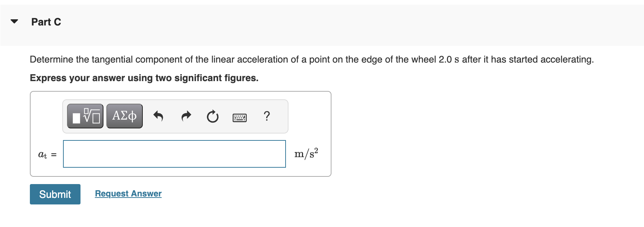This screenshot has width=644, height=227.
Task: Undo the last equation edit
Action: (x=159, y=116)
